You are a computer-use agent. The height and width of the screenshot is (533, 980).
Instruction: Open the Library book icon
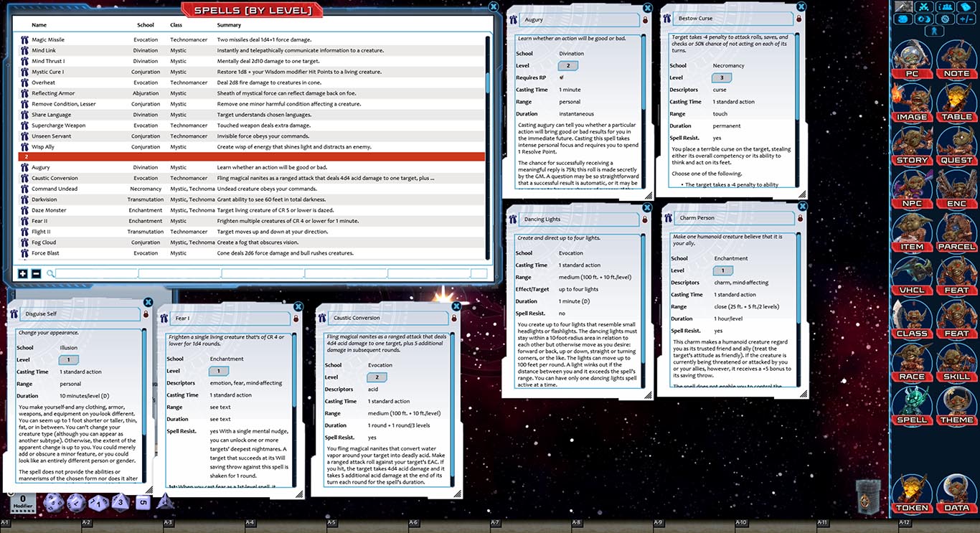(x=965, y=7)
